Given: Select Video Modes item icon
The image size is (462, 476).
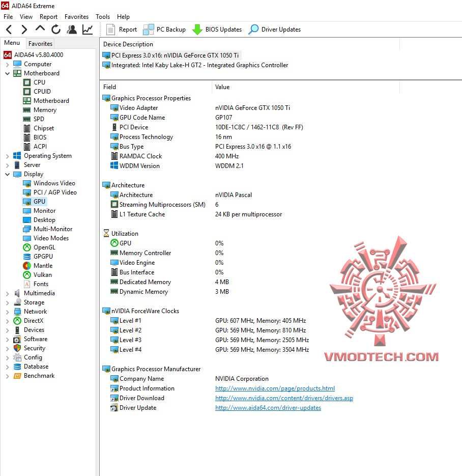Looking at the screenshot, I should pyautogui.click(x=27, y=238).
